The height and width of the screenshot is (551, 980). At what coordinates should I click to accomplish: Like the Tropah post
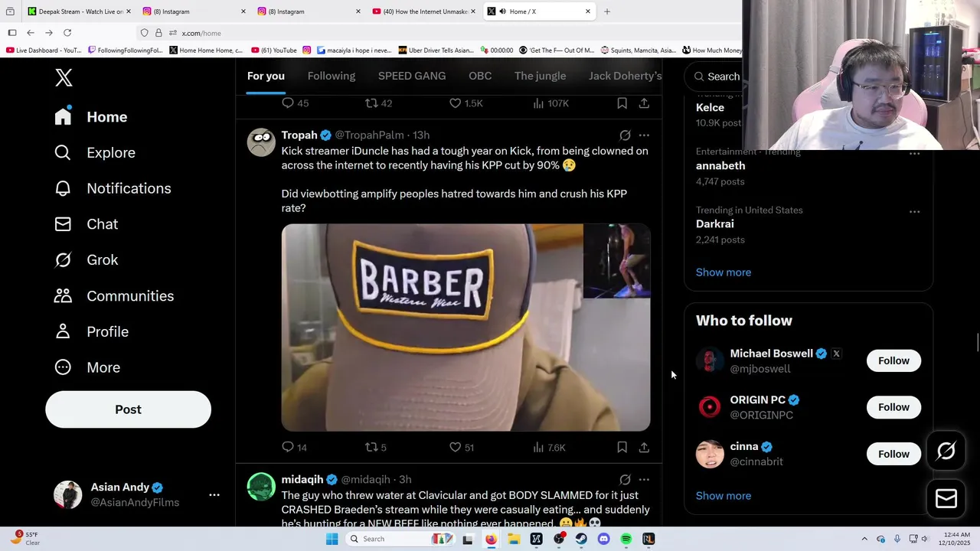pyautogui.click(x=462, y=447)
